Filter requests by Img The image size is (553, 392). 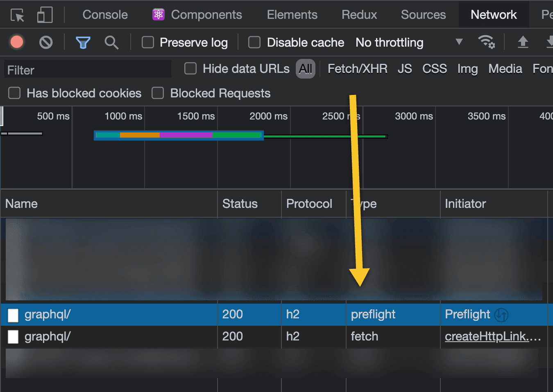[467, 69]
